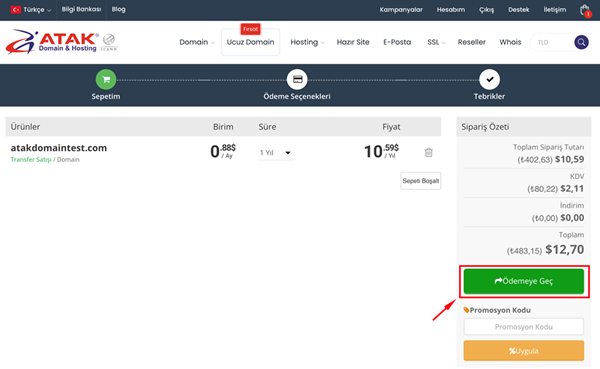Open E-Posta menu item

tap(397, 42)
